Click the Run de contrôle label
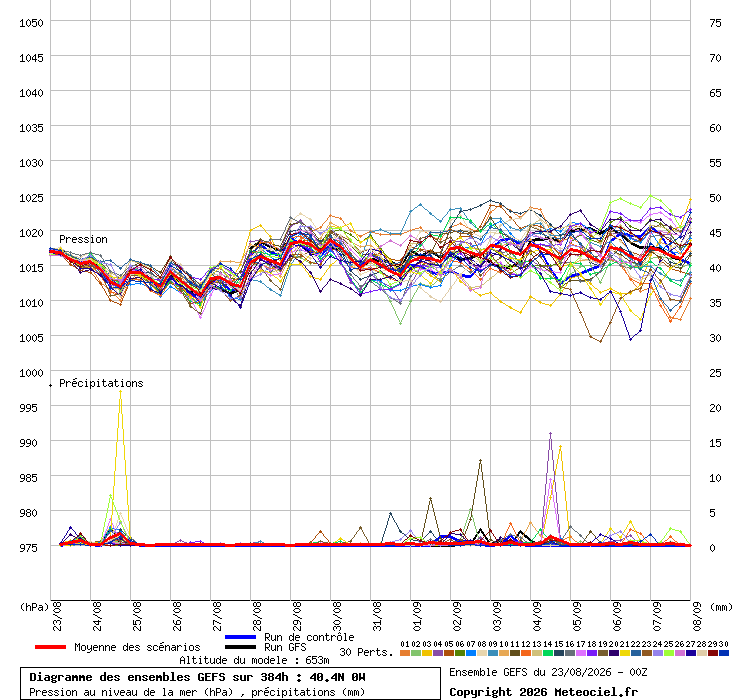 [x=309, y=637]
